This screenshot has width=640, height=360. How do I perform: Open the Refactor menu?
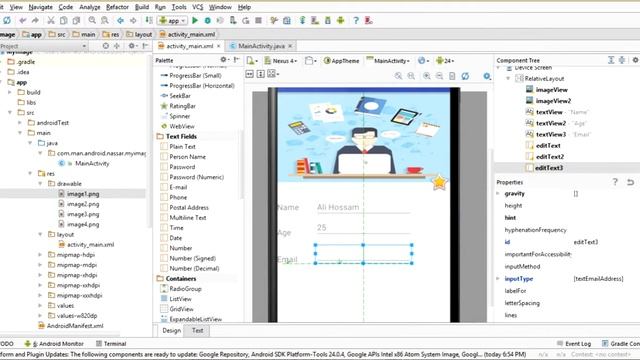click(117, 7)
